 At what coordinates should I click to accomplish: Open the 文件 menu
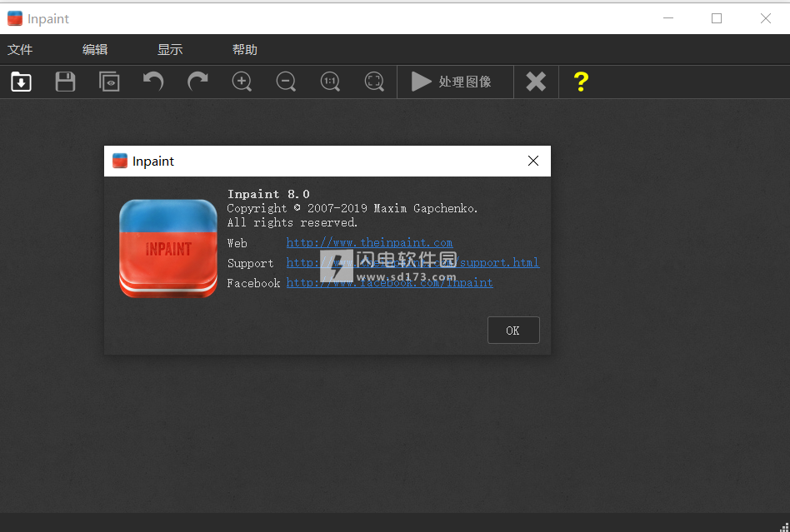point(20,49)
